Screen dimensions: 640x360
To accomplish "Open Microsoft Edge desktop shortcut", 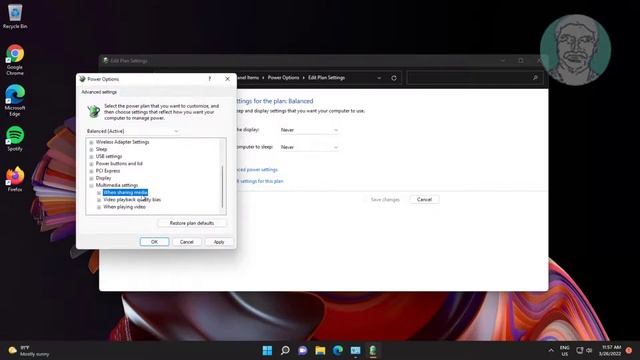I will pyautogui.click(x=15, y=100).
